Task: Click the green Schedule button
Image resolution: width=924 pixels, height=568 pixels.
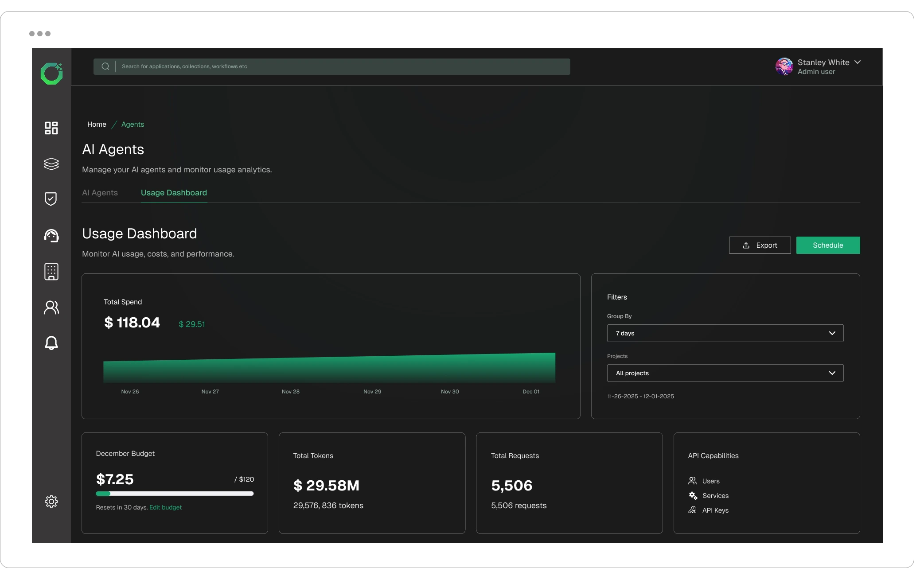Action: click(x=828, y=245)
